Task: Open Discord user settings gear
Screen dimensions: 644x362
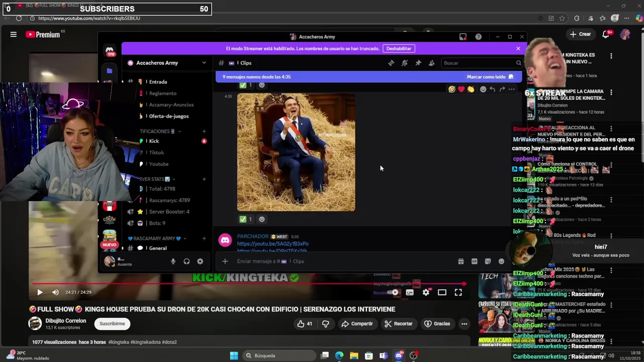Action: pyautogui.click(x=200, y=261)
